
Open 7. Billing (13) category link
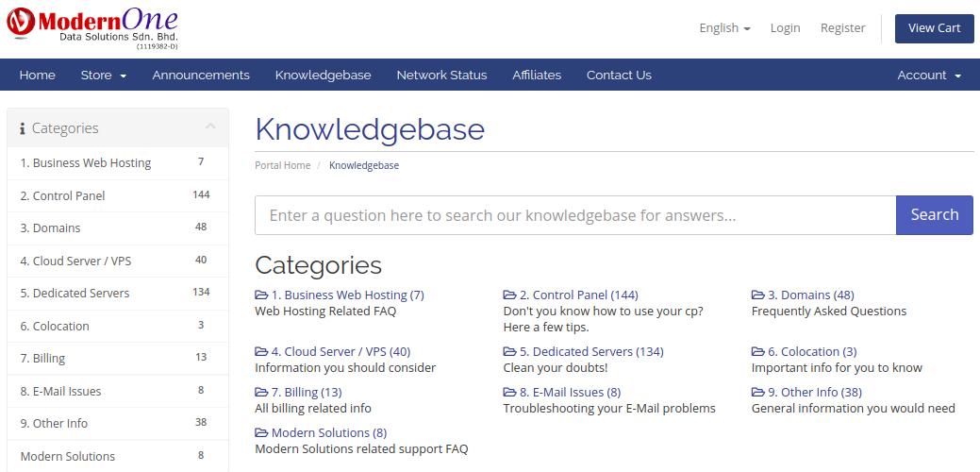click(307, 393)
